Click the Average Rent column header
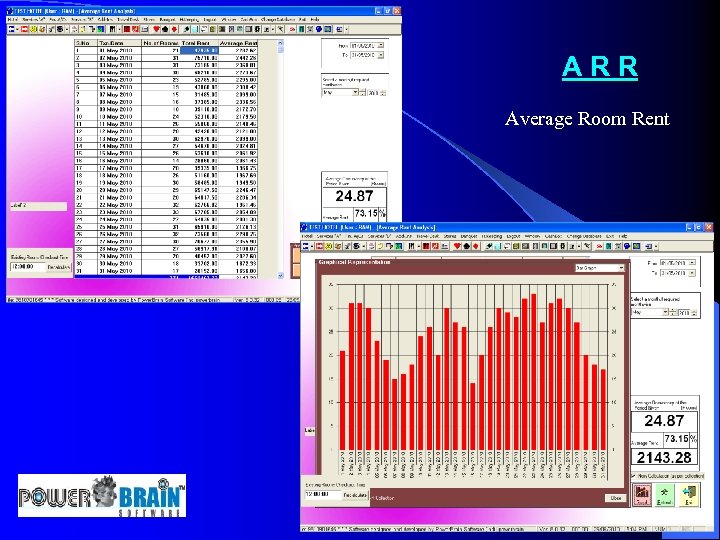 tap(238, 43)
